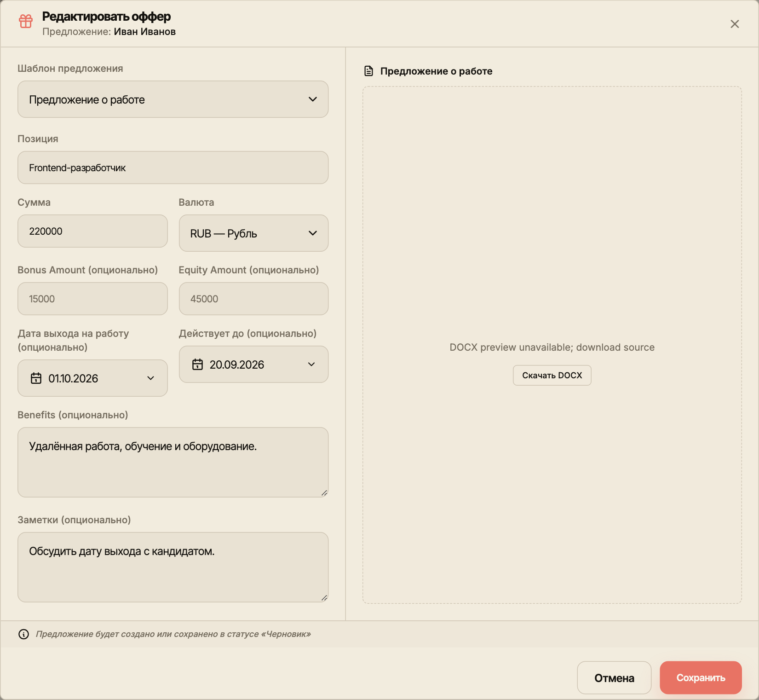
Task: Click the Сохранить button
Action: 701,678
